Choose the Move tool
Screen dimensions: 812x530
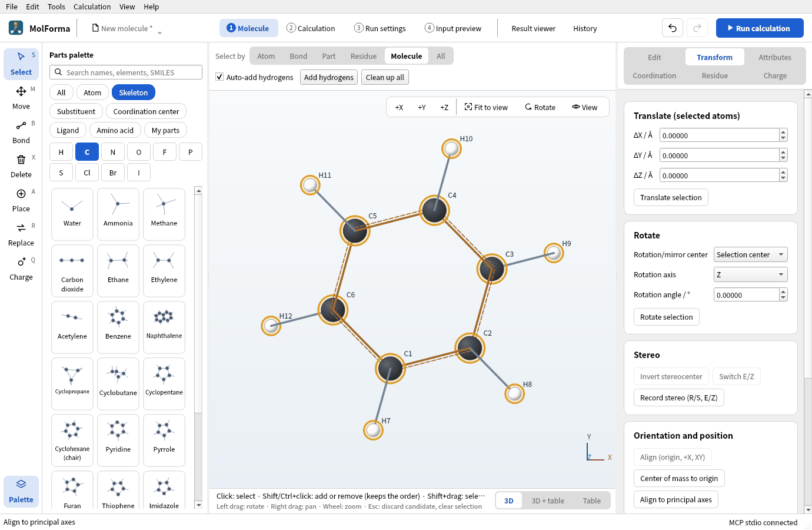[x=21, y=98]
